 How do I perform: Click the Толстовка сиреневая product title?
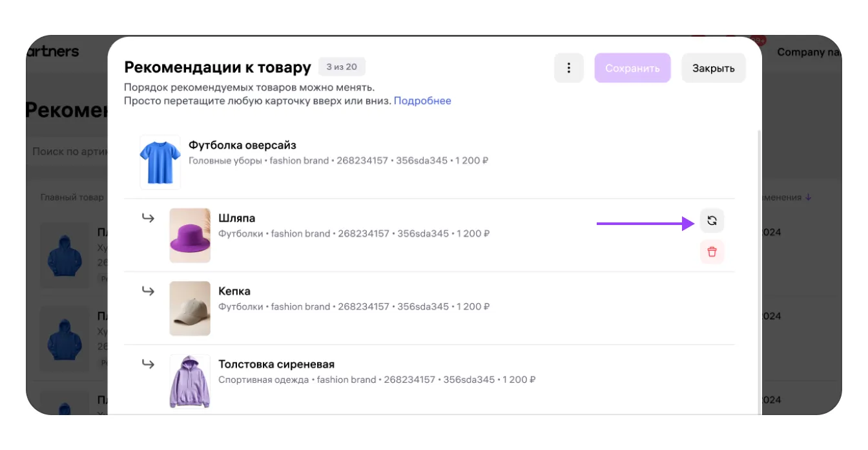pos(276,364)
